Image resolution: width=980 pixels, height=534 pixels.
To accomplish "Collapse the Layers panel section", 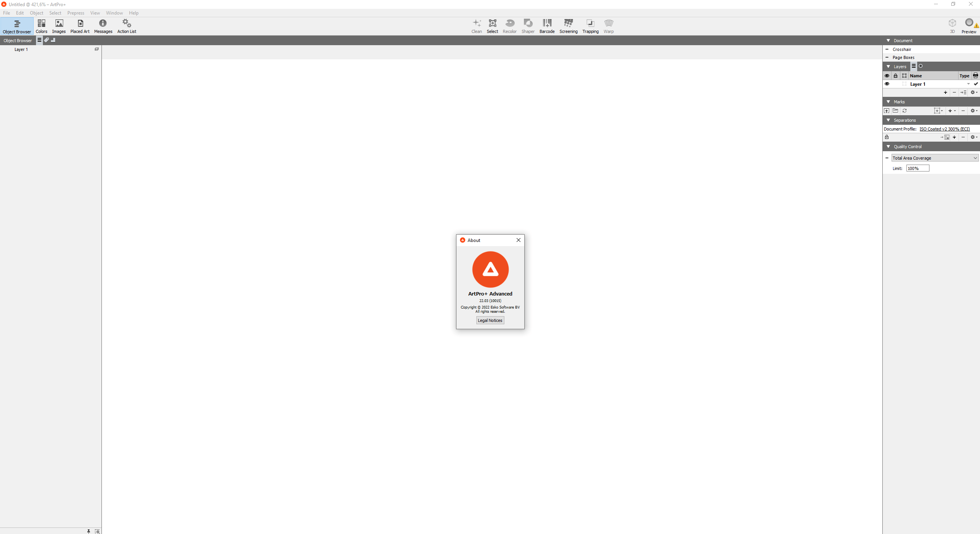I will (888, 66).
